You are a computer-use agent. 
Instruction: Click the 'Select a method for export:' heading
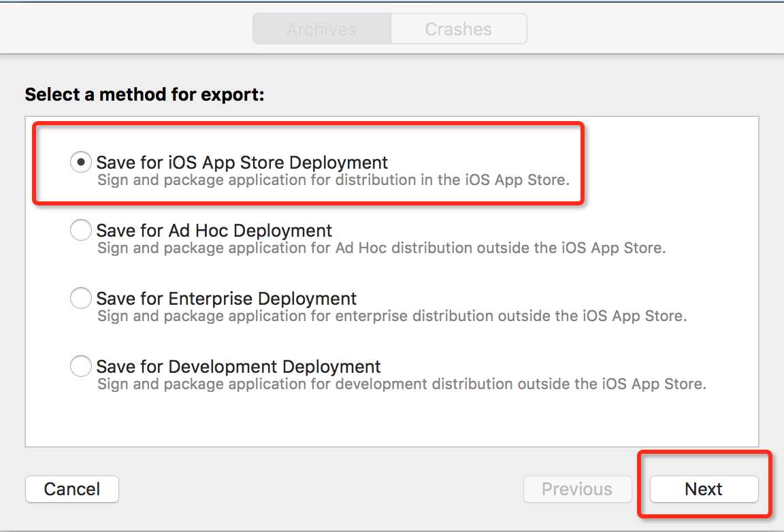pos(144,95)
